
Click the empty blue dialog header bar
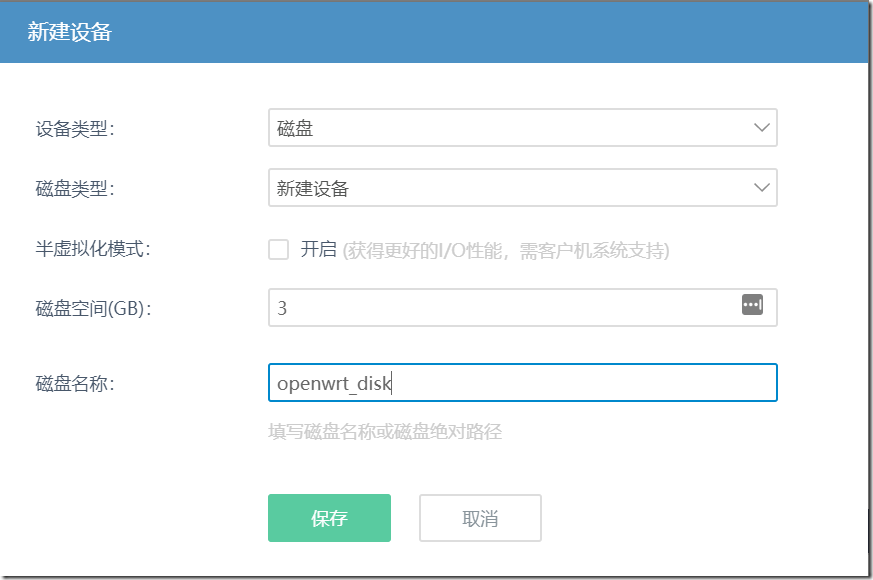tap(500, 32)
